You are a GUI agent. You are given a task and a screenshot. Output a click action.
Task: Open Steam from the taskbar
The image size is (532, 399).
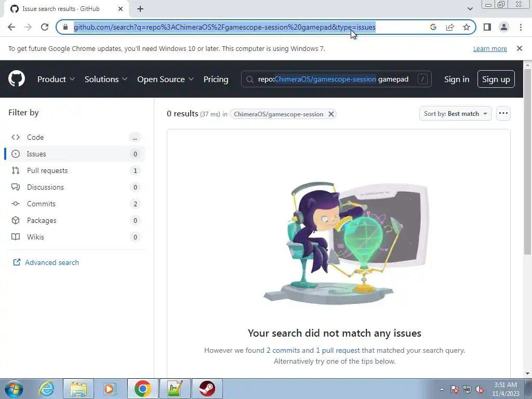click(x=207, y=389)
